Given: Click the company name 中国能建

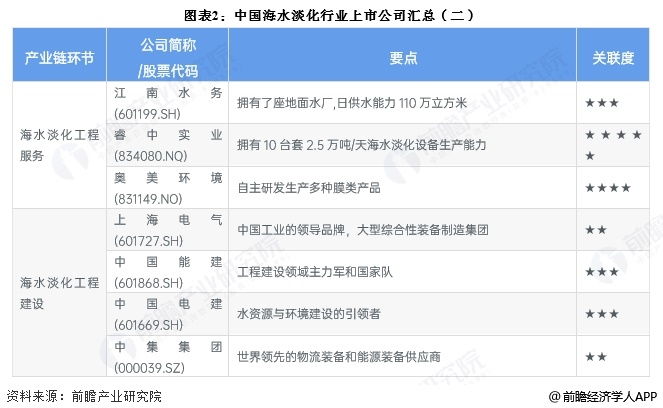Looking at the screenshot, I should [168, 262].
